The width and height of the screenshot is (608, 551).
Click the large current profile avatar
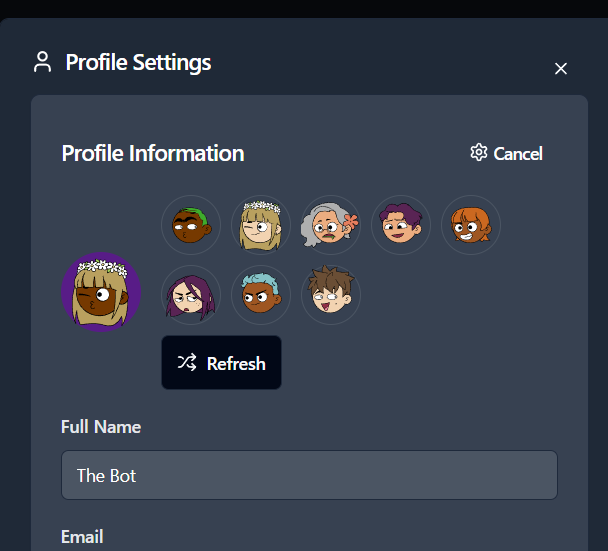[x=101, y=291]
